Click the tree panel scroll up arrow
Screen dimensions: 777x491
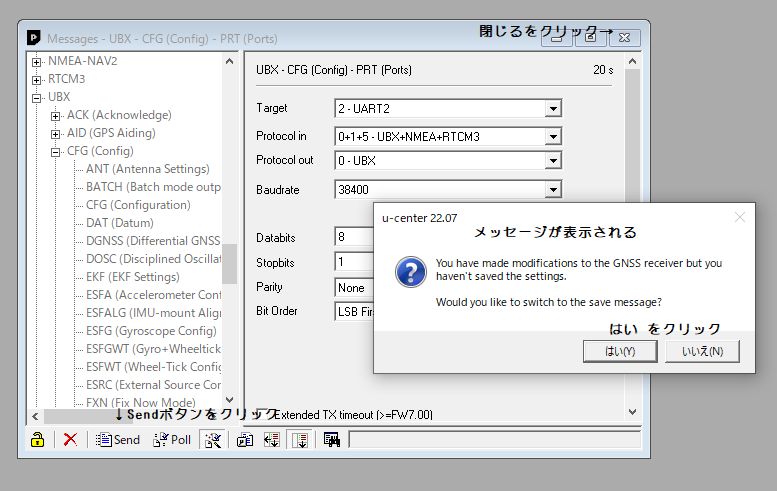(x=229, y=61)
